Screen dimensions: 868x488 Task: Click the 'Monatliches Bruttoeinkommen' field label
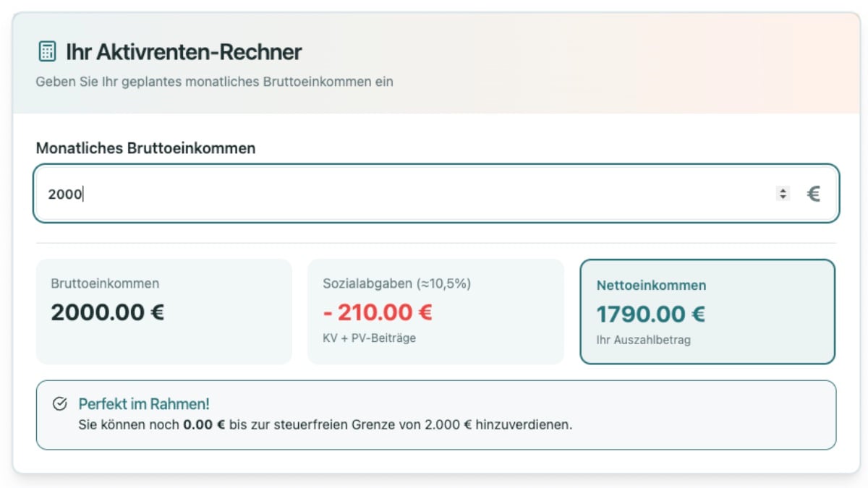coord(145,147)
